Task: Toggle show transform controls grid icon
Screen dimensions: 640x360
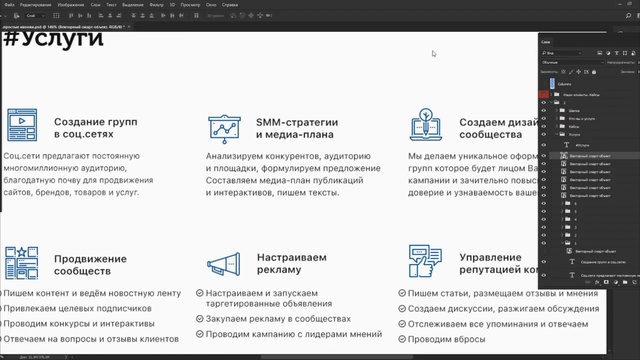Action: (56, 16)
